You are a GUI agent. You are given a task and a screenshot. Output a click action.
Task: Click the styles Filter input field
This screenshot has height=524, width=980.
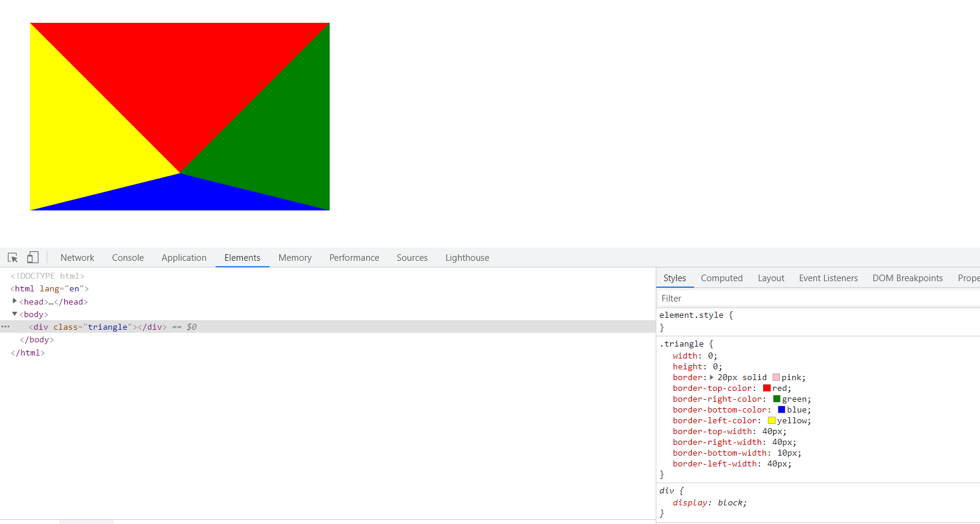(x=818, y=299)
